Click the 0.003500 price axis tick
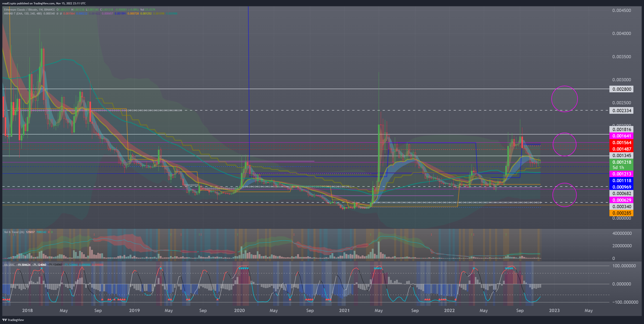644x324 pixels. point(621,57)
